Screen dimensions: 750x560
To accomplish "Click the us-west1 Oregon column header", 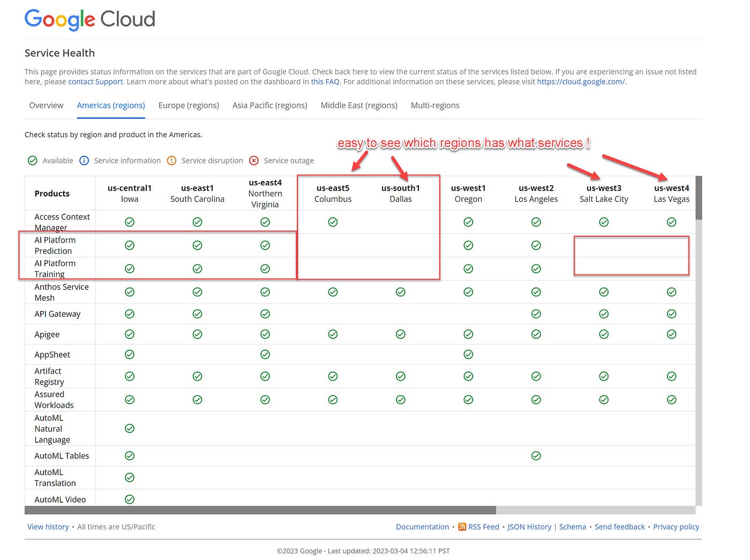I will (468, 193).
